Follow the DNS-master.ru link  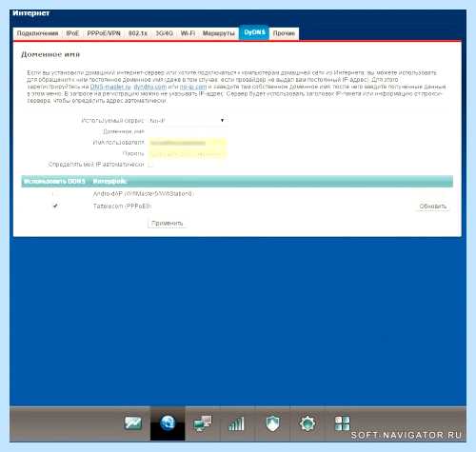tap(110, 87)
